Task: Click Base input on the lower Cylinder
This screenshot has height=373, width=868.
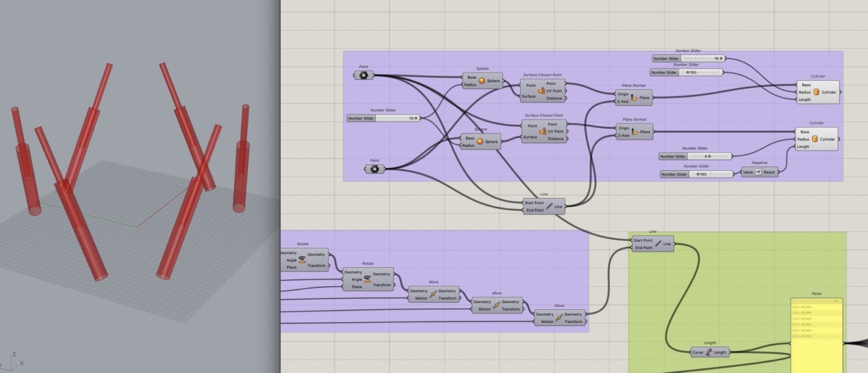Action: point(804,132)
